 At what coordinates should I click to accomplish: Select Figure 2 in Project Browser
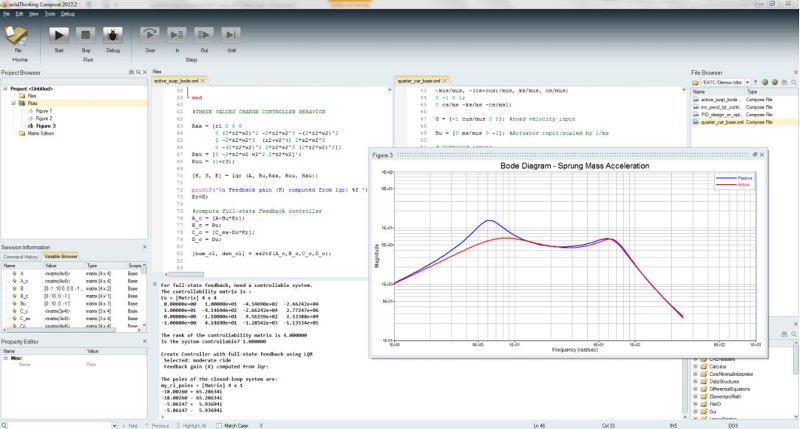tap(43, 118)
